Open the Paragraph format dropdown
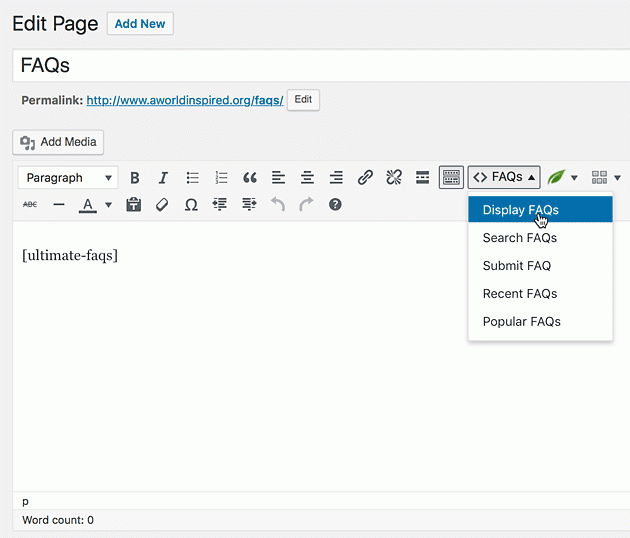Screen dimensions: 630x538 coord(68,178)
